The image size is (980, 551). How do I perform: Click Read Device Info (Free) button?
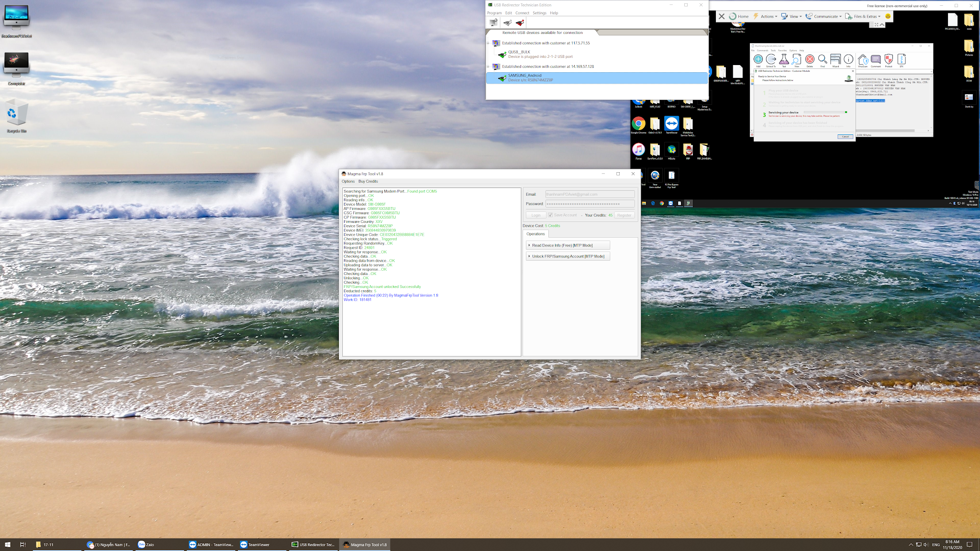[x=568, y=245]
